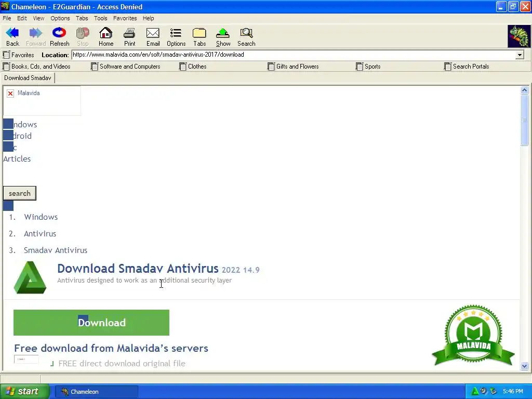This screenshot has height=399, width=532.
Task: Open Email from the toolbar
Action: pyautogui.click(x=153, y=37)
